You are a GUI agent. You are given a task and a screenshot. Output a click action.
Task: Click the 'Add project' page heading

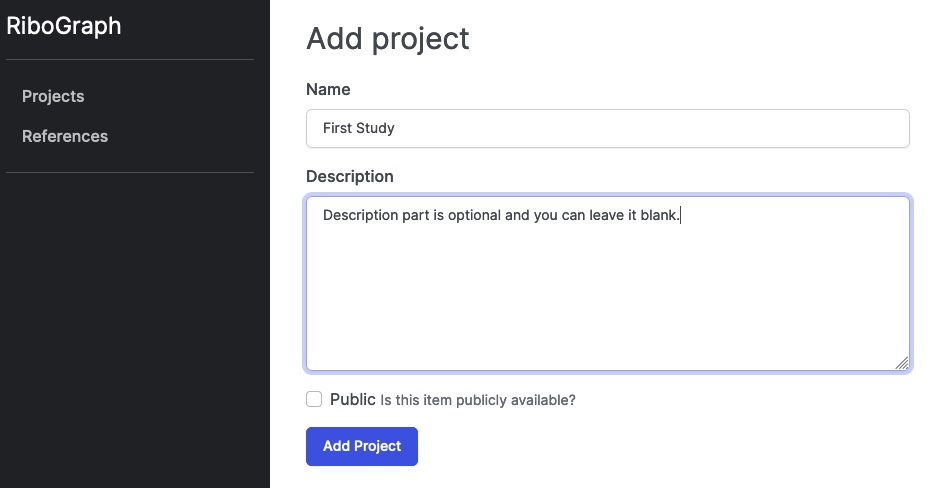click(388, 39)
